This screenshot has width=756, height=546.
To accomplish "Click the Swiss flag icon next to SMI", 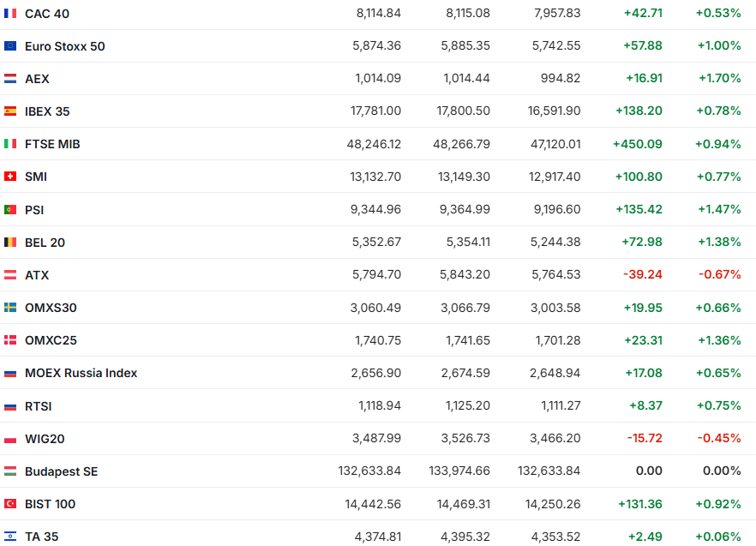I will pos(10,177).
